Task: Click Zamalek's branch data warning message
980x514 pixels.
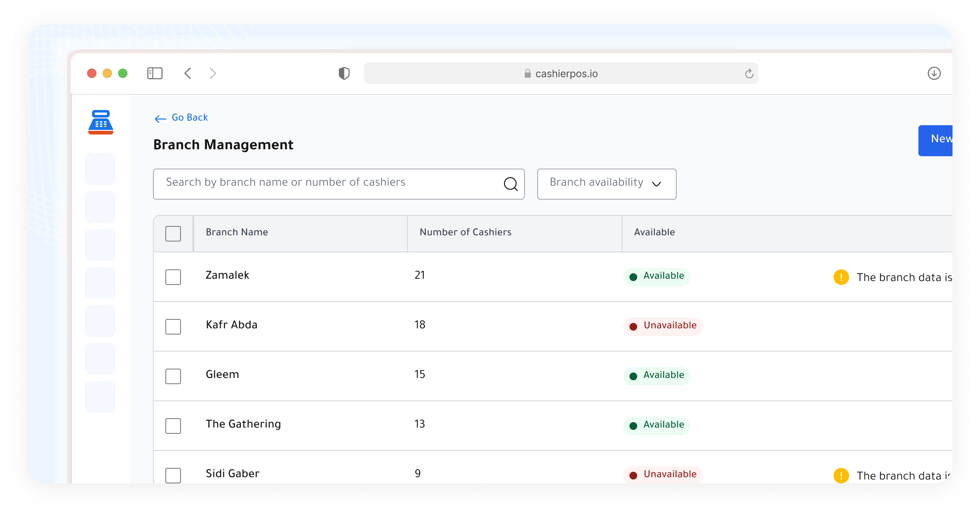Action: point(904,278)
